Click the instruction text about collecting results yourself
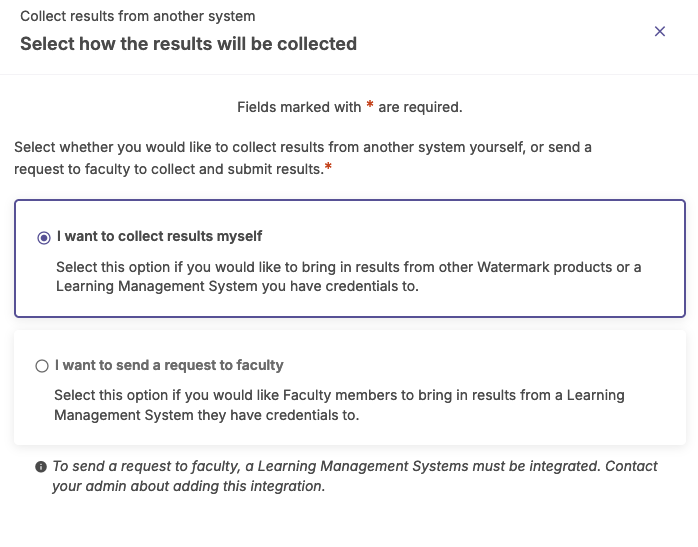The image size is (698, 547). coord(303,158)
